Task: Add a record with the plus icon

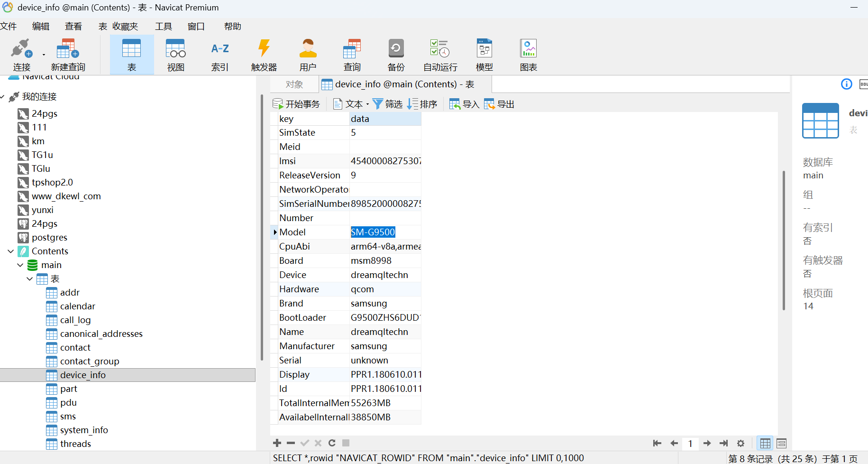Action: point(277,443)
